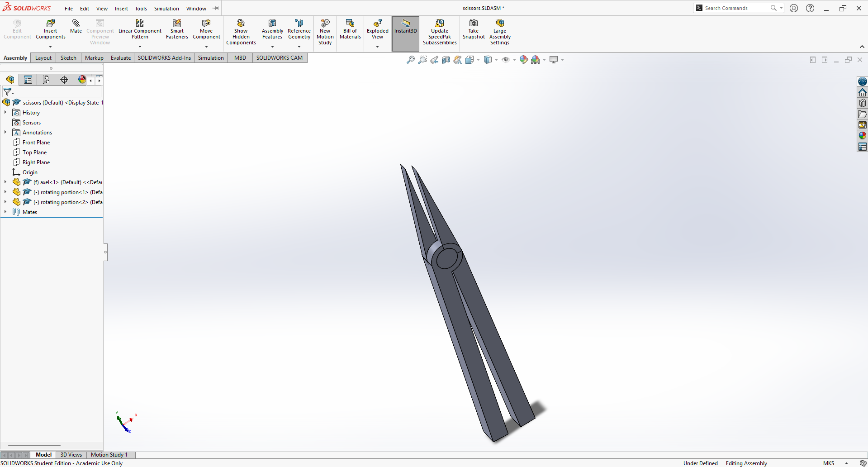Click Update SpeedPak Subassemblies

(x=440, y=32)
